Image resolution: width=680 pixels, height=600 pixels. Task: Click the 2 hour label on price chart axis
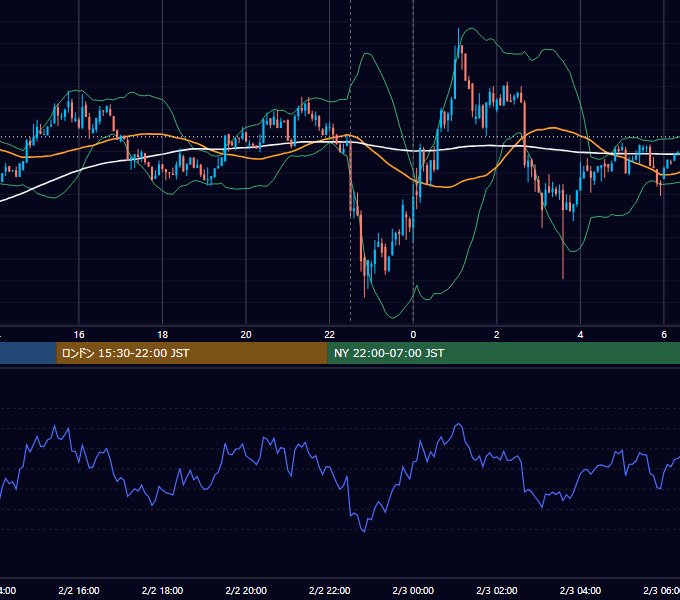(497, 335)
